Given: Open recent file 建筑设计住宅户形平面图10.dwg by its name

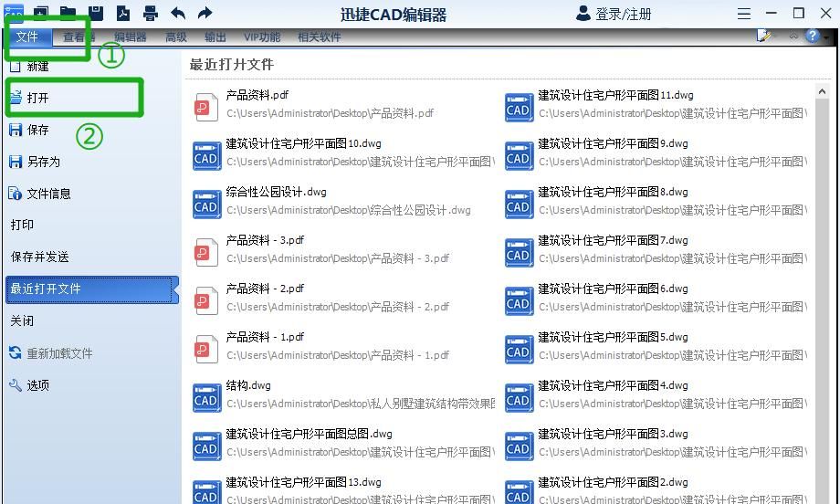Looking at the screenshot, I should pyautogui.click(x=304, y=143).
